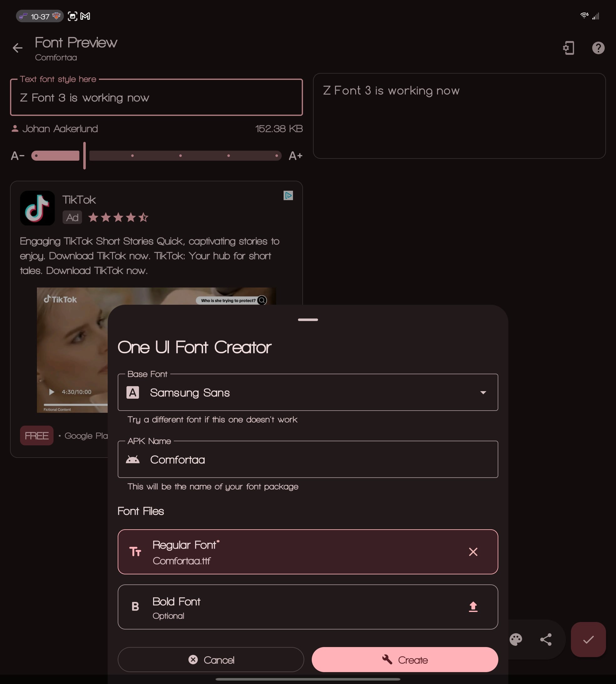Tap the device settings icon in header
Image resolution: width=616 pixels, height=684 pixels.
pos(569,48)
